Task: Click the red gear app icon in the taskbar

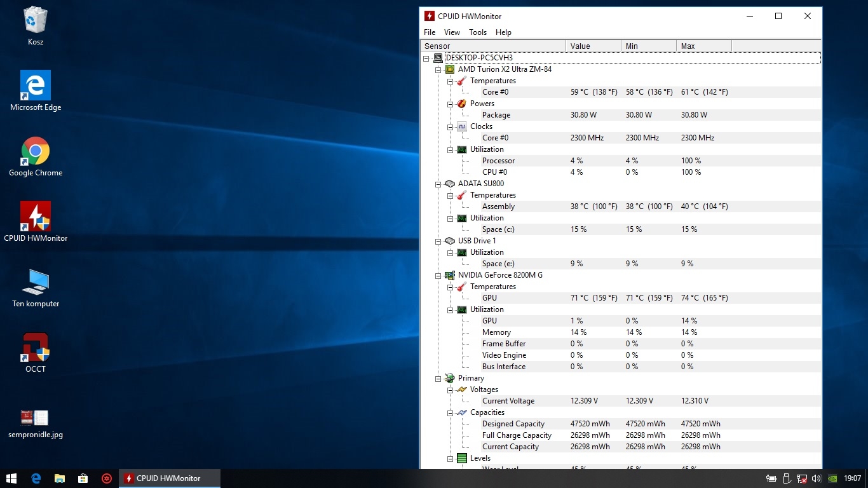Action: pos(107,478)
